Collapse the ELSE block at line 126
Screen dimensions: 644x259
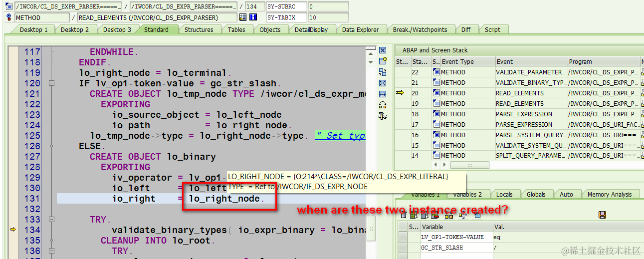[51, 146]
